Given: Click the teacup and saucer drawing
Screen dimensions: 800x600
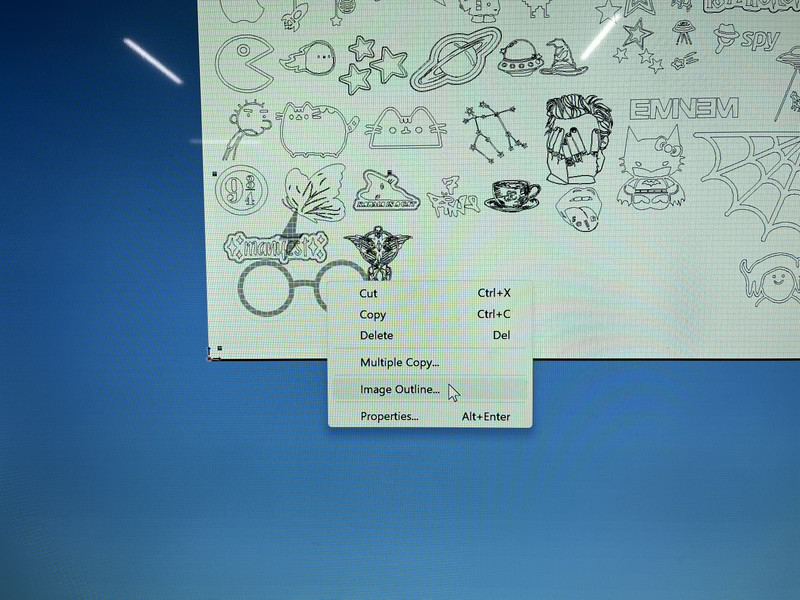Looking at the screenshot, I should coord(512,195).
